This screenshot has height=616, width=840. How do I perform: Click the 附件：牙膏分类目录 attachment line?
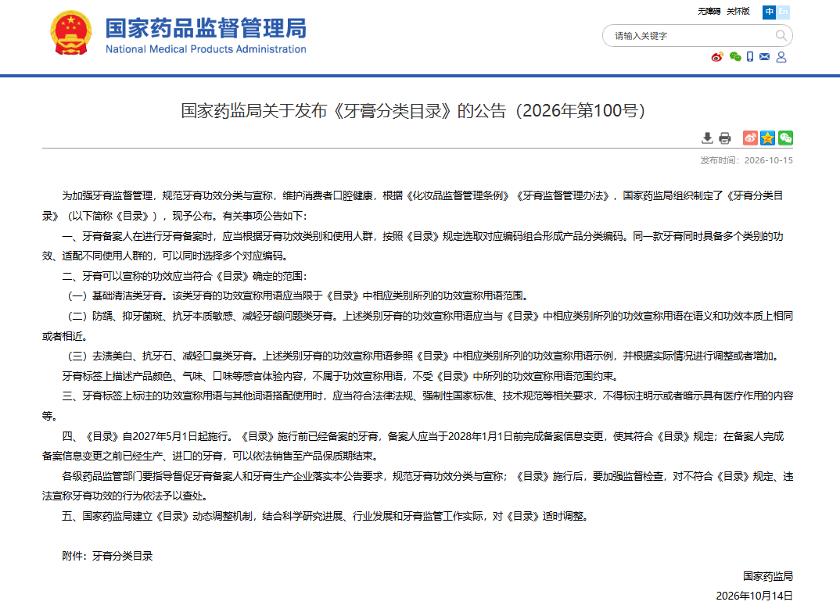107,556
